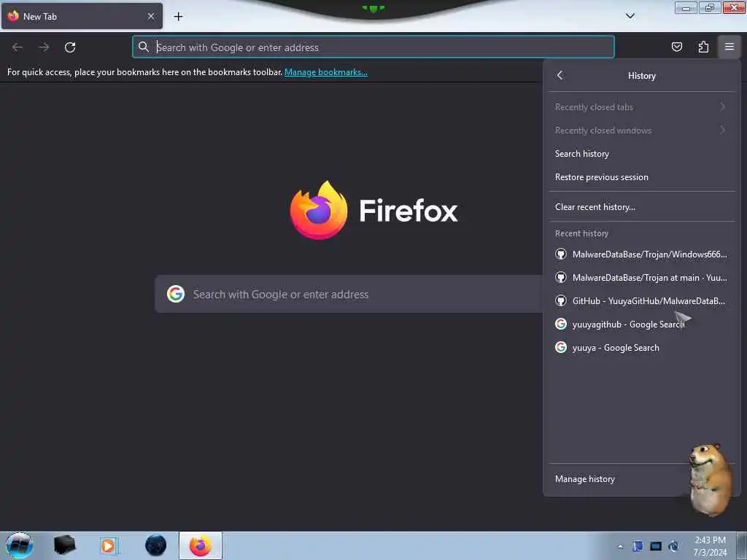Image resolution: width=747 pixels, height=560 pixels.
Task: Open MalwareDataBase/Trojan at main history entry
Action: tap(642, 278)
